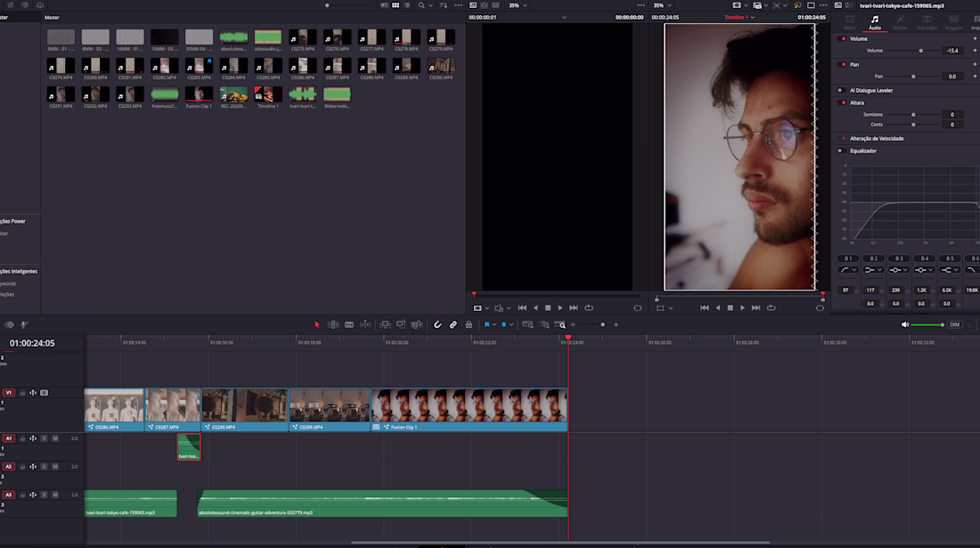Mute audio track A1
This screenshot has height=548, width=980.
coord(55,438)
